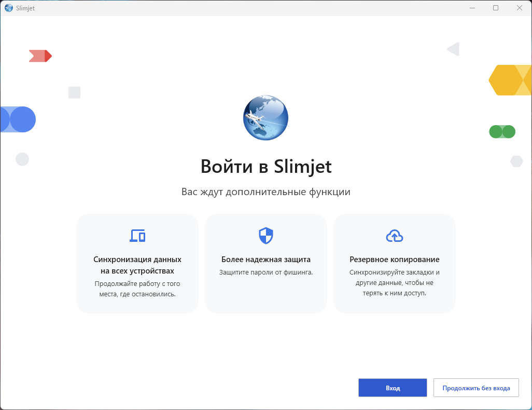
Task: Click the Slimjet globe logo
Action: (x=265, y=117)
